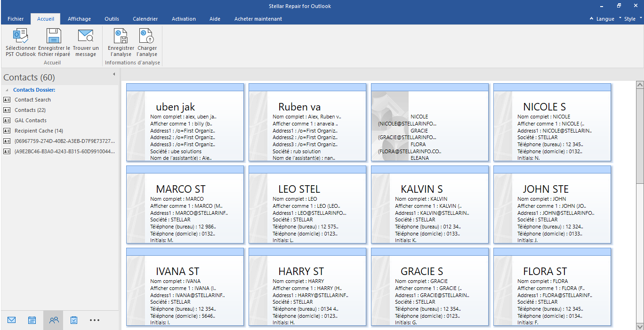Click icon beside Contact Search folder
Image resolution: width=644 pixels, height=330 pixels.
pyautogui.click(x=7, y=100)
